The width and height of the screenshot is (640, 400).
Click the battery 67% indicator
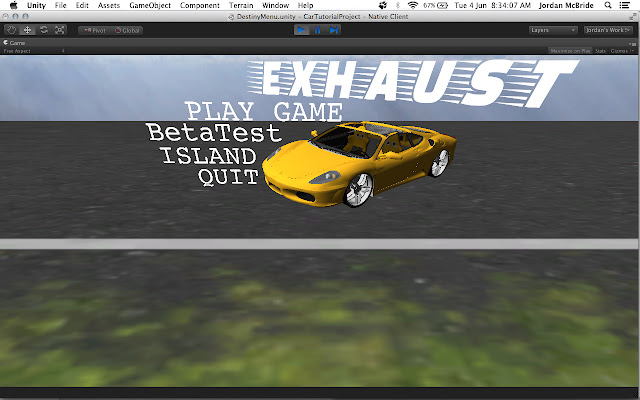(x=435, y=5)
